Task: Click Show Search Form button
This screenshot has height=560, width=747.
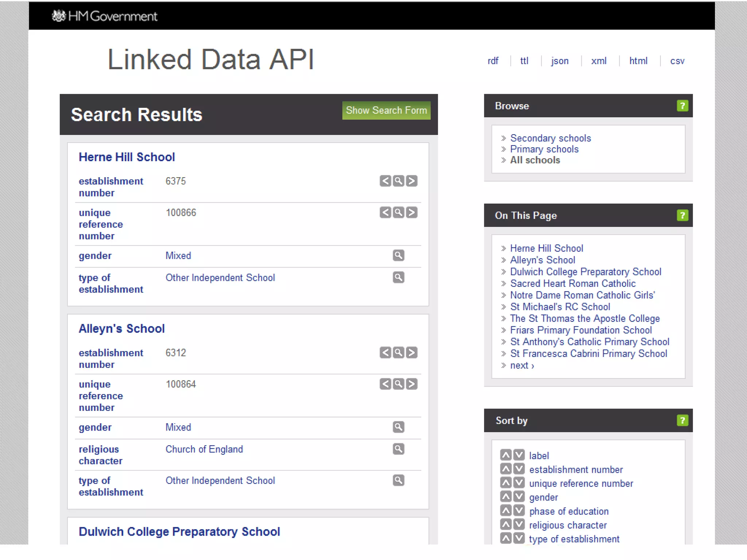Action: point(386,110)
